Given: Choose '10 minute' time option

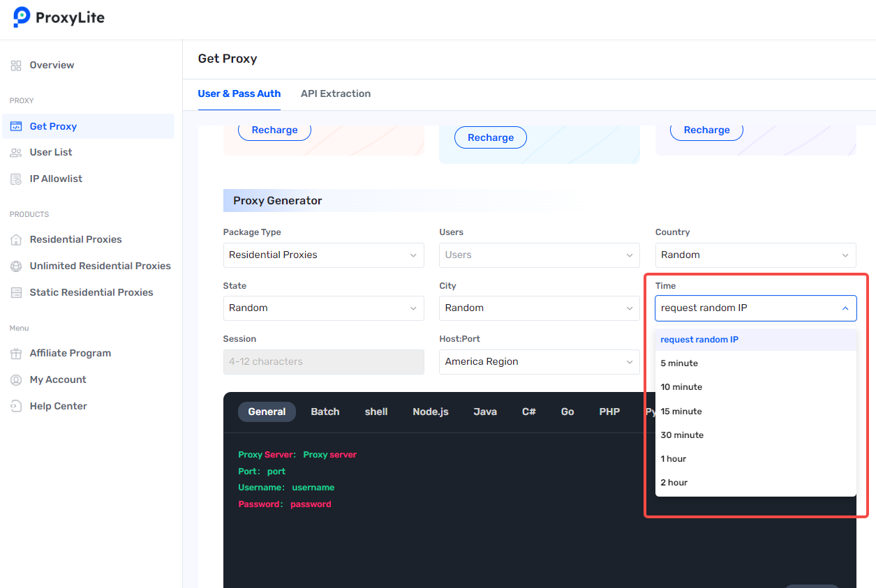Looking at the screenshot, I should point(756,387).
